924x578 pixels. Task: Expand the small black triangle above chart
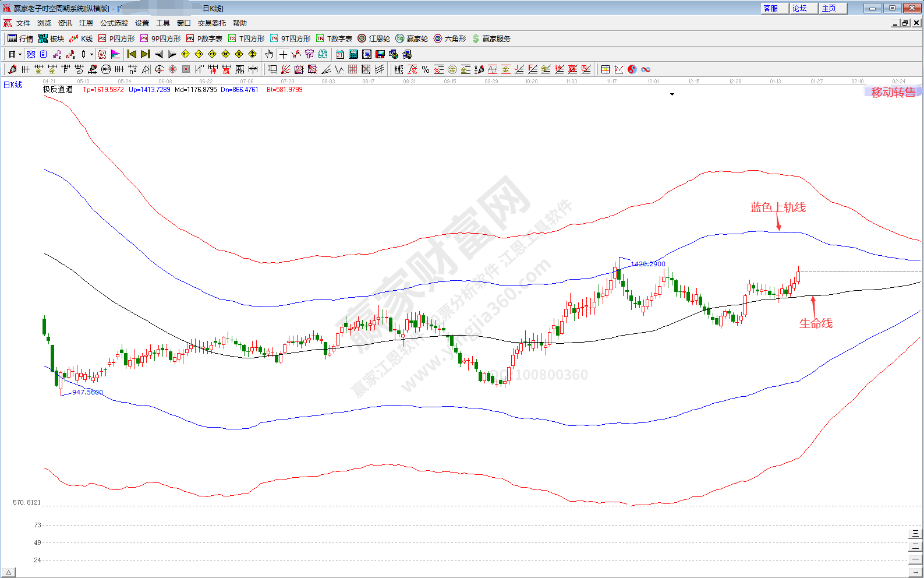pyautogui.click(x=672, y=94)
